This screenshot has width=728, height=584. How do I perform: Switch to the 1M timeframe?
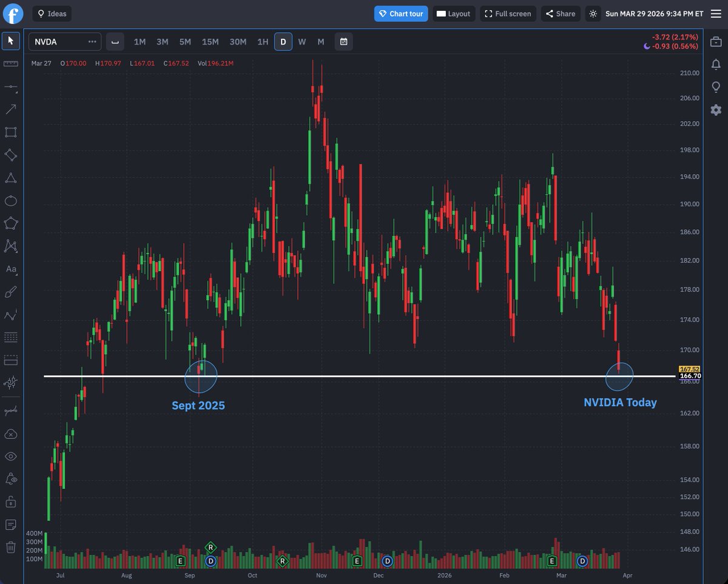tap(140, 42)
